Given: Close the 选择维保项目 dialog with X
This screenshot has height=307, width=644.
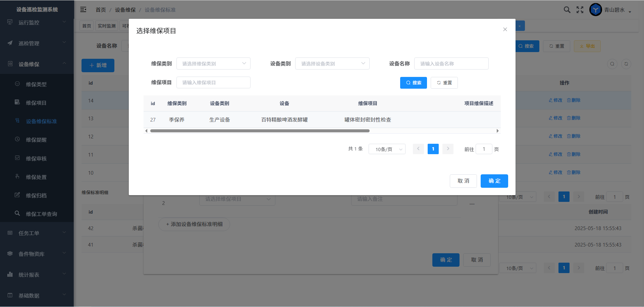Looking at the screenshot, I should pyautogui.click(x=505, y=30).
